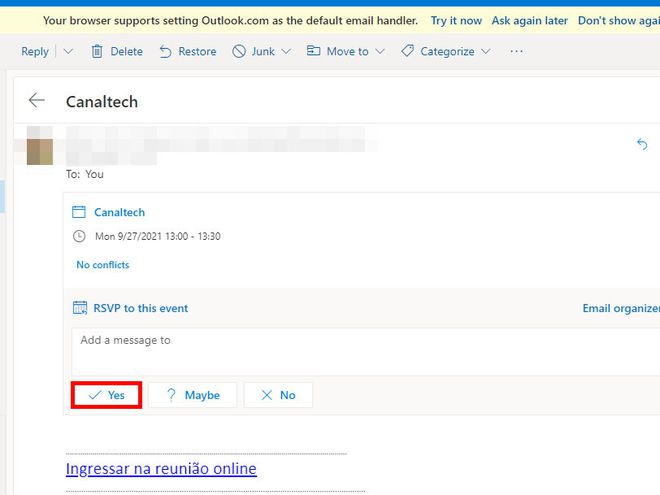Click the Email organizer link
Screen dimensions: 660x495
(x=621, y=308)
